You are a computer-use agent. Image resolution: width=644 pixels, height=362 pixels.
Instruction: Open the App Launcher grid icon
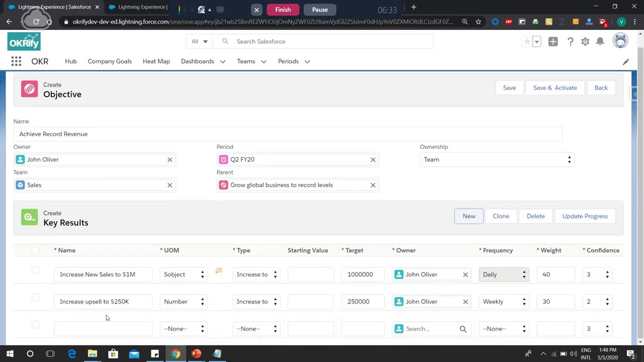pyautogui.click(x=16, y=61)
